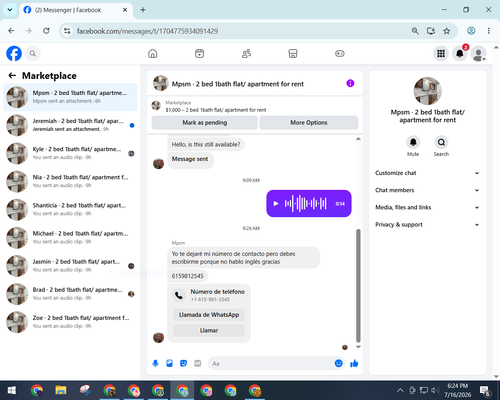Viewport: 500px width, 400px height.
Task: Click the chat scrollbar thumb
Action: point(358,286)
